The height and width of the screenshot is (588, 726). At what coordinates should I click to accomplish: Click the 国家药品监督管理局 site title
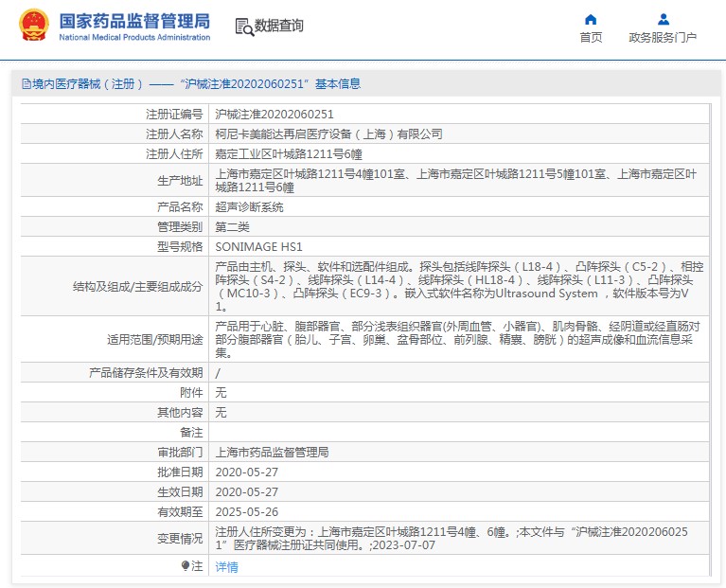(134, 21)
